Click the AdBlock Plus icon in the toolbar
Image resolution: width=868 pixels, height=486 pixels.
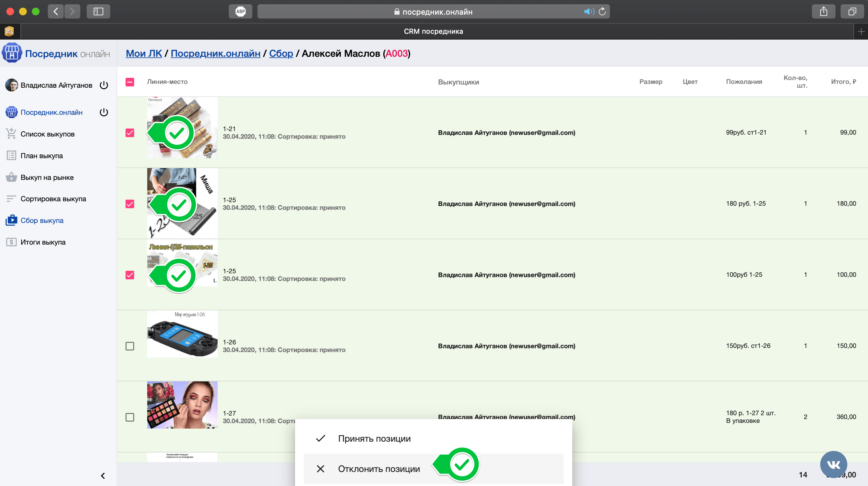pos(240,11)
